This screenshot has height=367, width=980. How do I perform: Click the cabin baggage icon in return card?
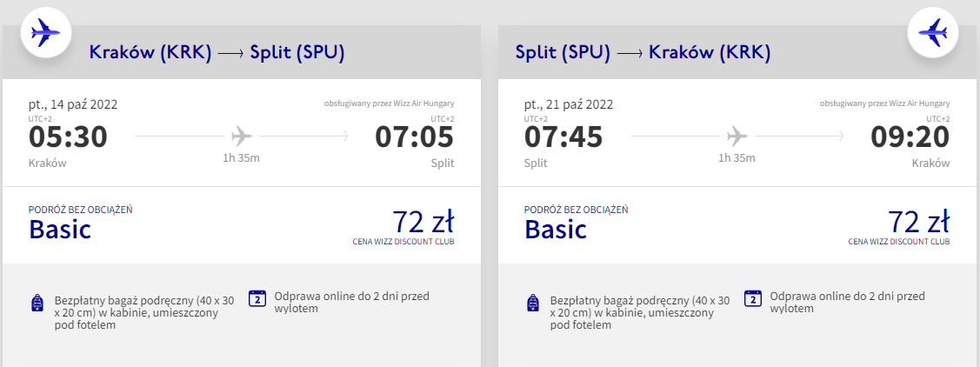[x=533, y=304]
